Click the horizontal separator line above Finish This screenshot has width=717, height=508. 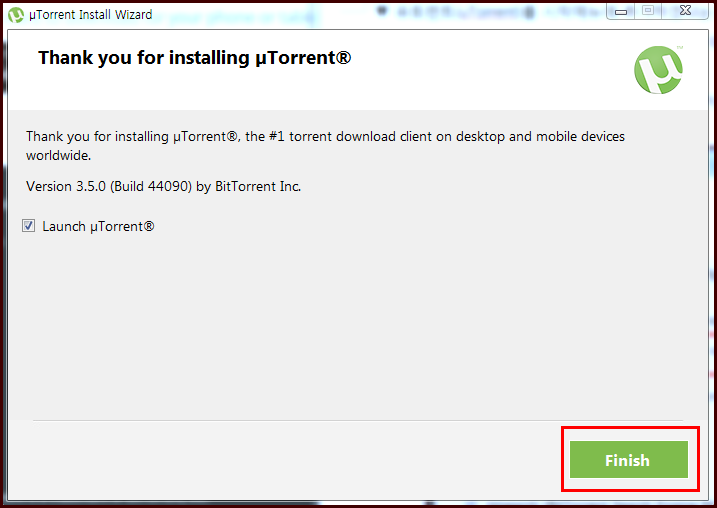[x=358, y=420]
